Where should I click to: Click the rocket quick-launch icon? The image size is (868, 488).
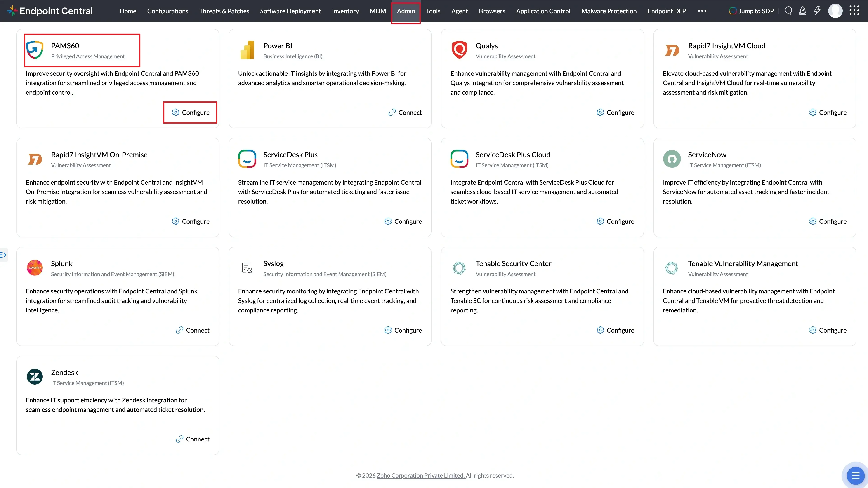coord(803,11)
